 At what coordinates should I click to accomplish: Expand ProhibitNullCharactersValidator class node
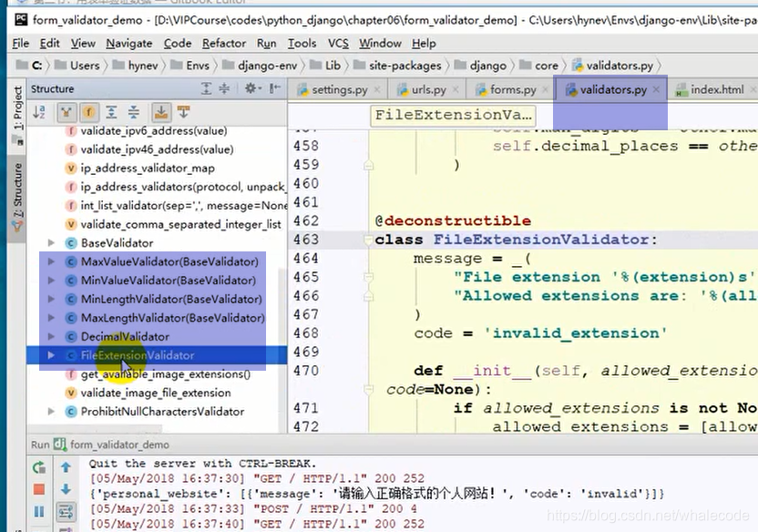pos(51,411)
